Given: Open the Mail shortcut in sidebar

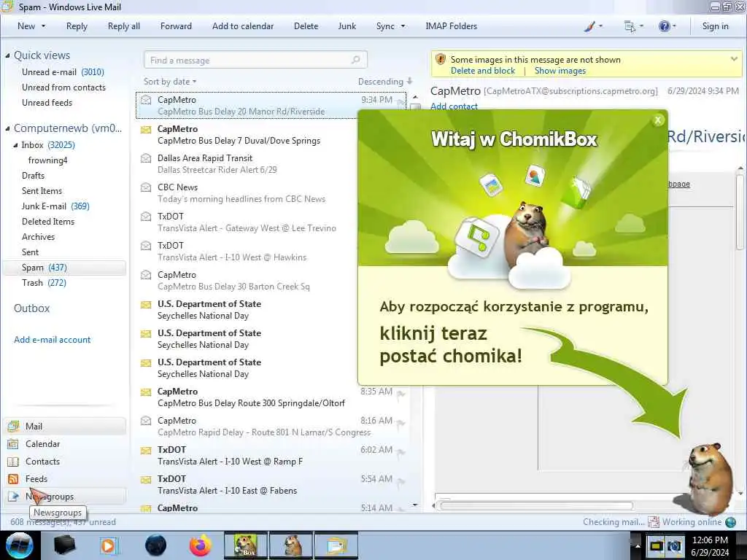Looking at the screenshot, I should pos(65,426).
